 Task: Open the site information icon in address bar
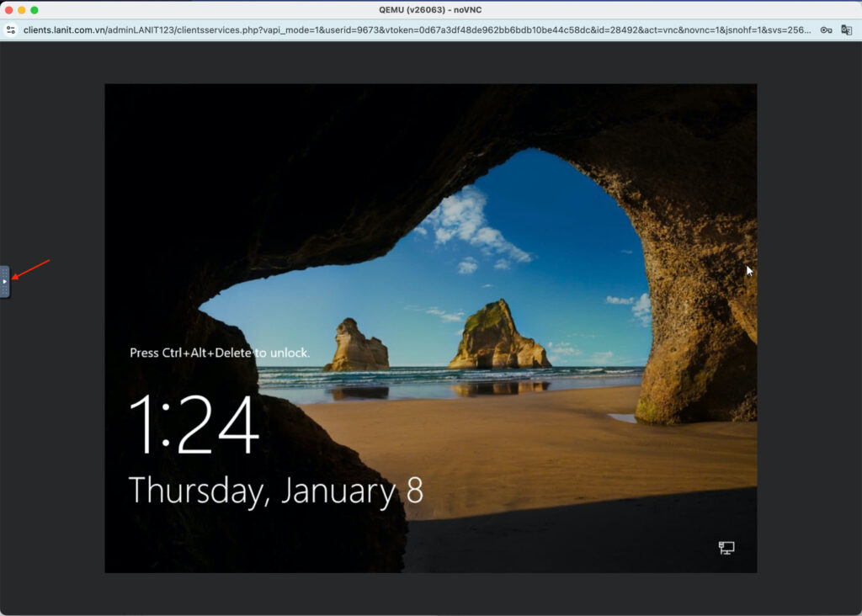11,29
